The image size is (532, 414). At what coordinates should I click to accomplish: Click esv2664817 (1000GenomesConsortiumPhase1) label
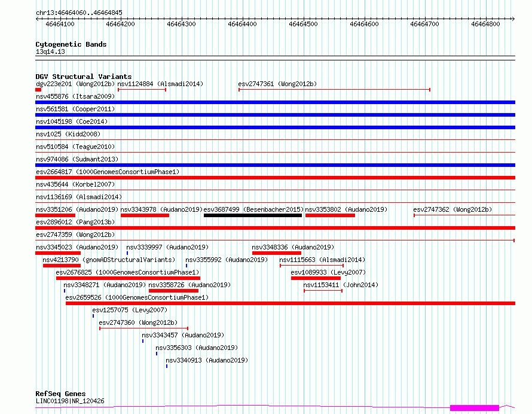(108, 172)
